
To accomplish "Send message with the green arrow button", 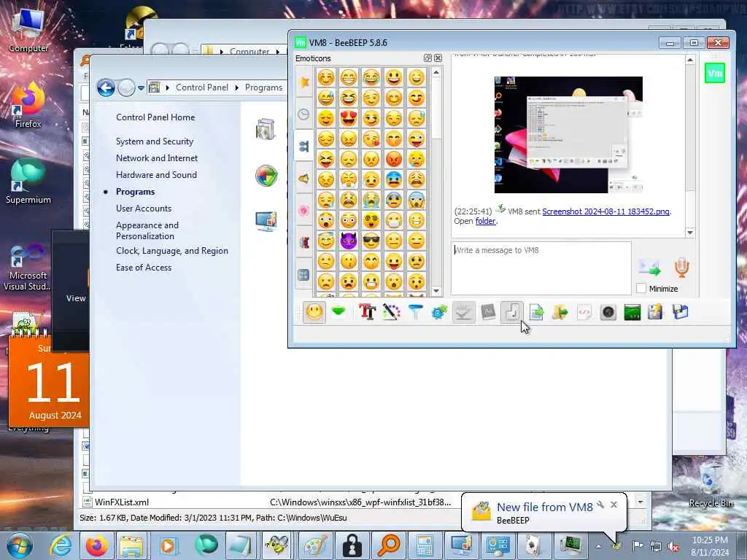I will (650, 268).
